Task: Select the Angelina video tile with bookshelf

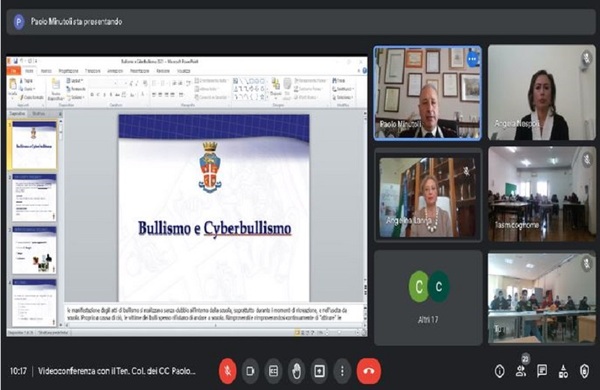Action: tap(428, 197)
